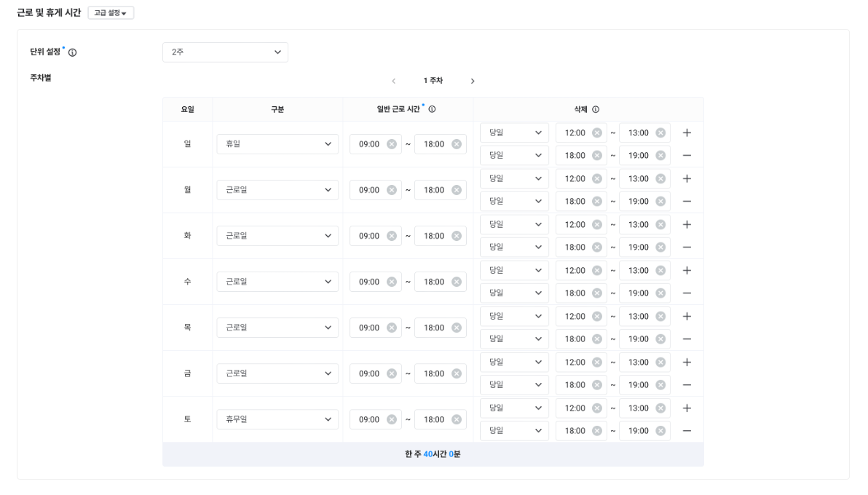Go to the next week page
The image size is (868, 495).
[473, 81]
